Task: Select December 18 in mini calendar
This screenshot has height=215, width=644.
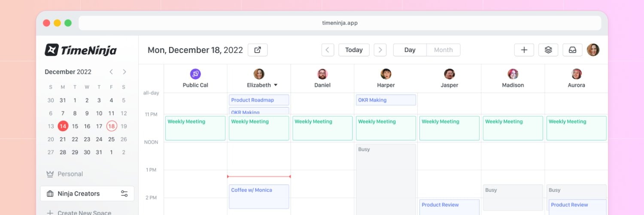Action: [112, 126]
